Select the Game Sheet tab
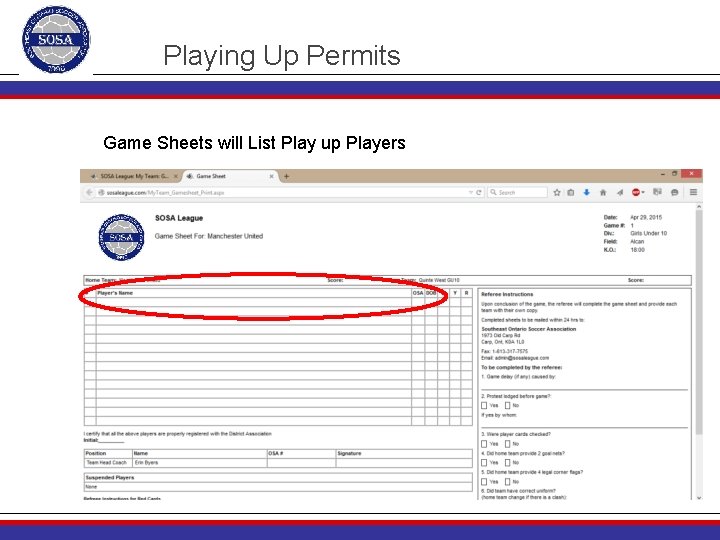 [230, 176]
